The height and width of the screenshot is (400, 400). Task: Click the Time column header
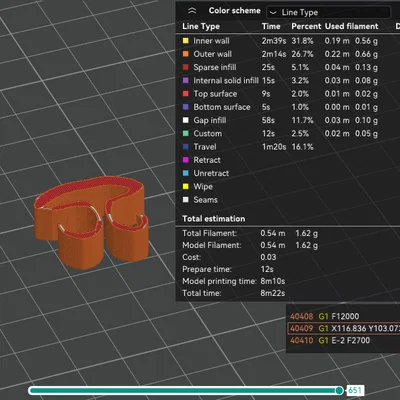271,26
